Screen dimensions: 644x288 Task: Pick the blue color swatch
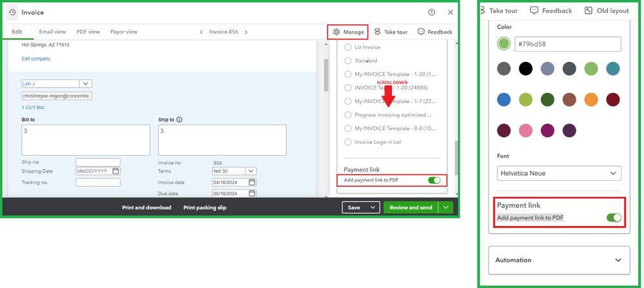tap(503, 99)
